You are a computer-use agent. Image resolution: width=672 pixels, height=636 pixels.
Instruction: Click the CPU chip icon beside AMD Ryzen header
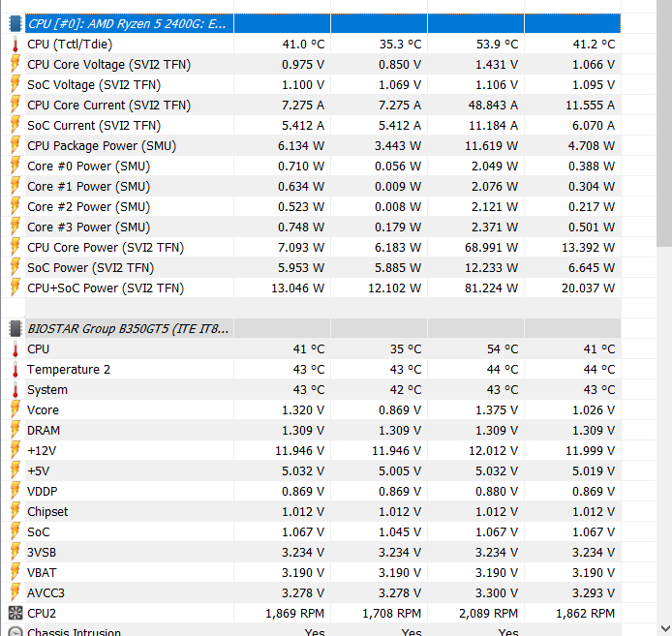15,23
